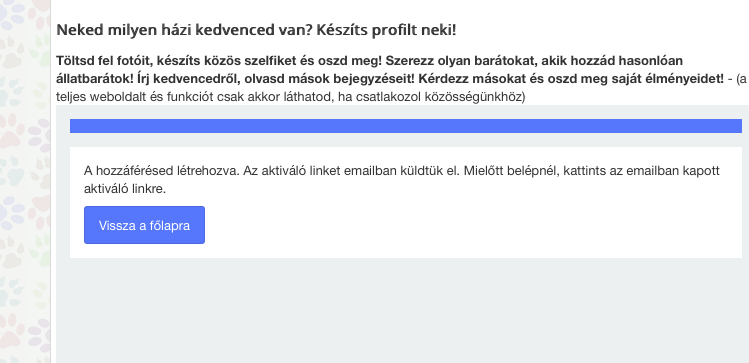This screenshot has width=749, height=363.
Task: Click the Vissza a főlapra button
Action: 144,225
